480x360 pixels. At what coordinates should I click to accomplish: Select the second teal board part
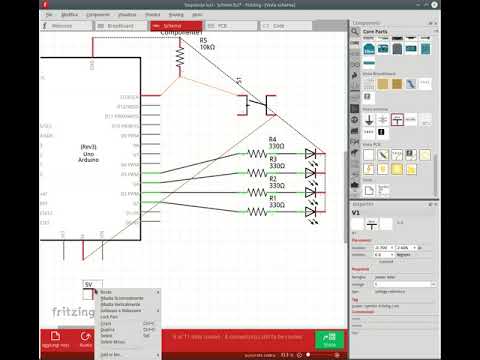(x=383, y=49)
